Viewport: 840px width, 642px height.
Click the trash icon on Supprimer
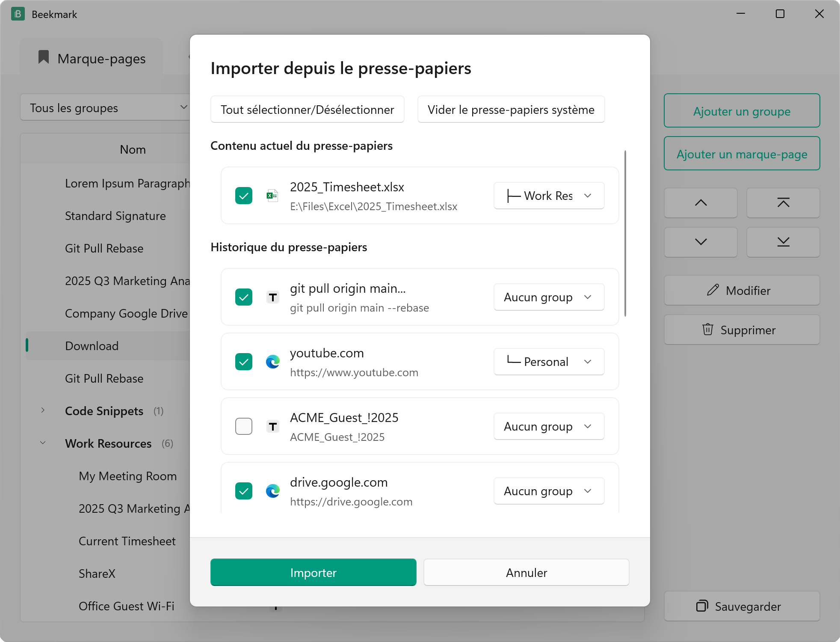(708, 330)
